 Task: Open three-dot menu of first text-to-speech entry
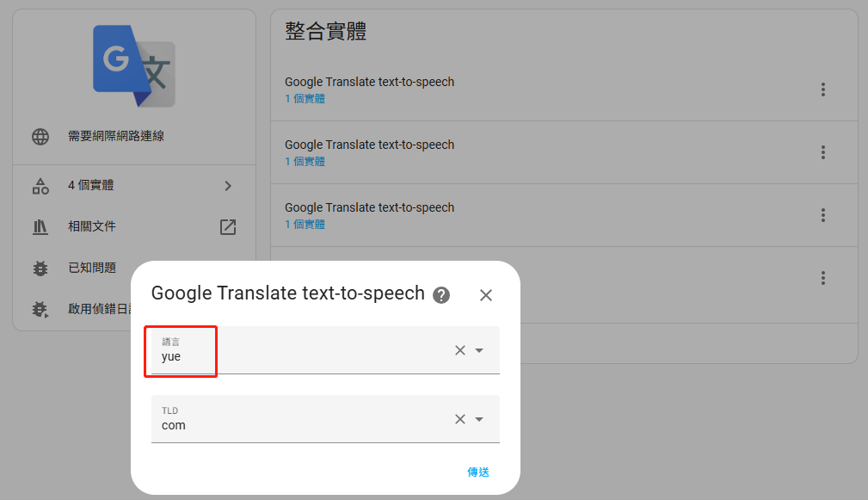tap(823, 90)
